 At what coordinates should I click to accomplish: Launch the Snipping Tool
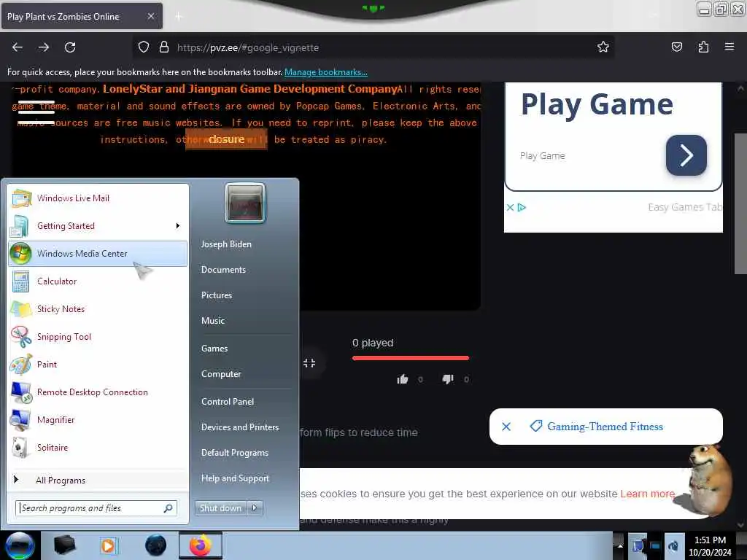pos(98,337)
